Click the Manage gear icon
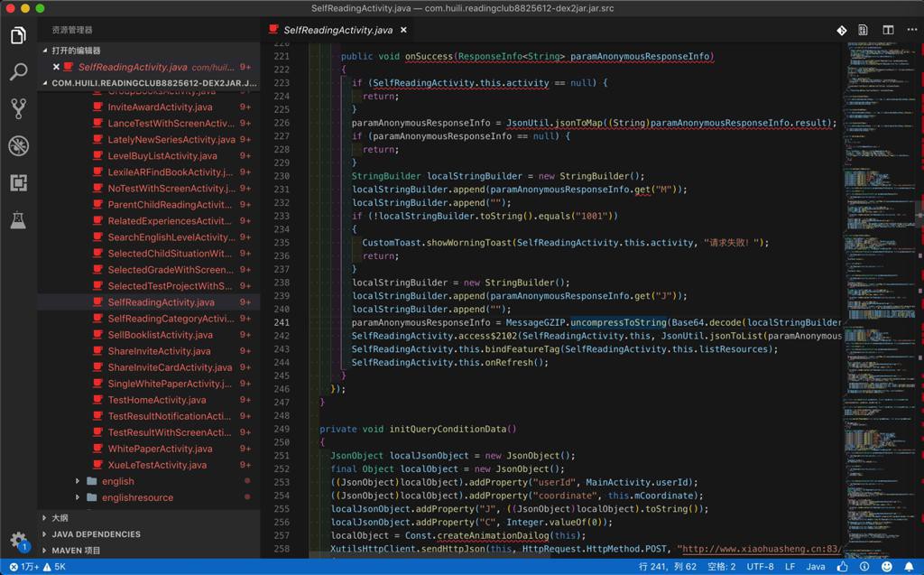The width and height of the screenshot is (924, 575). pos(18,540)
